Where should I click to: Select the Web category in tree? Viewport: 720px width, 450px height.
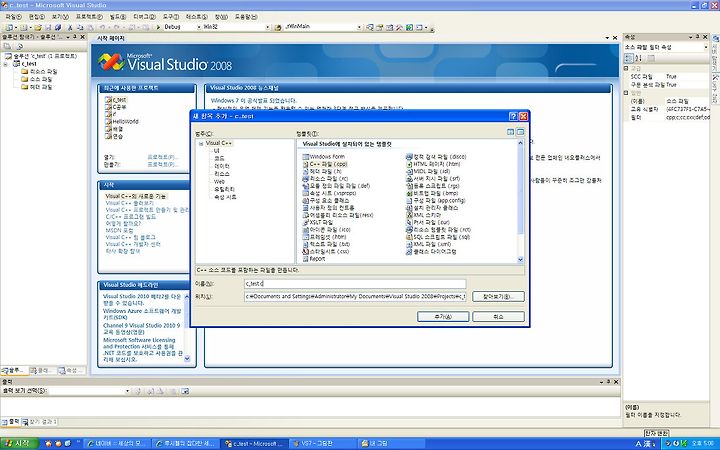click(219, 182)
